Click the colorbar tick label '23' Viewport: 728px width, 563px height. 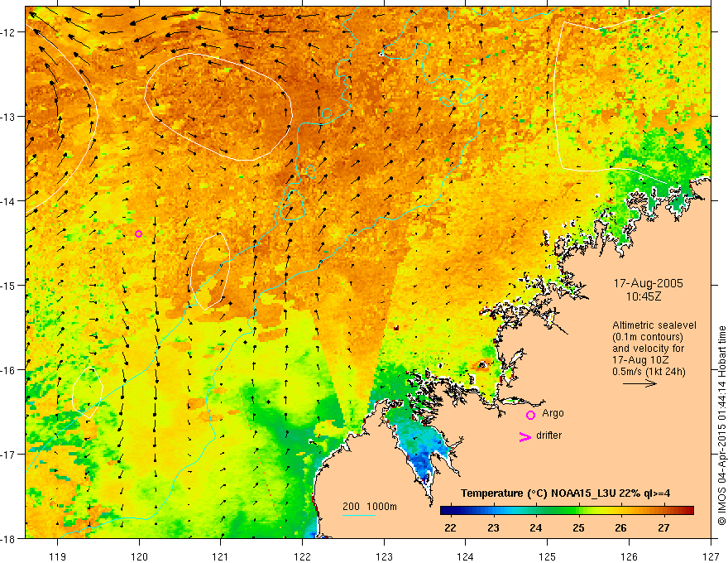(x=493, y=527)
